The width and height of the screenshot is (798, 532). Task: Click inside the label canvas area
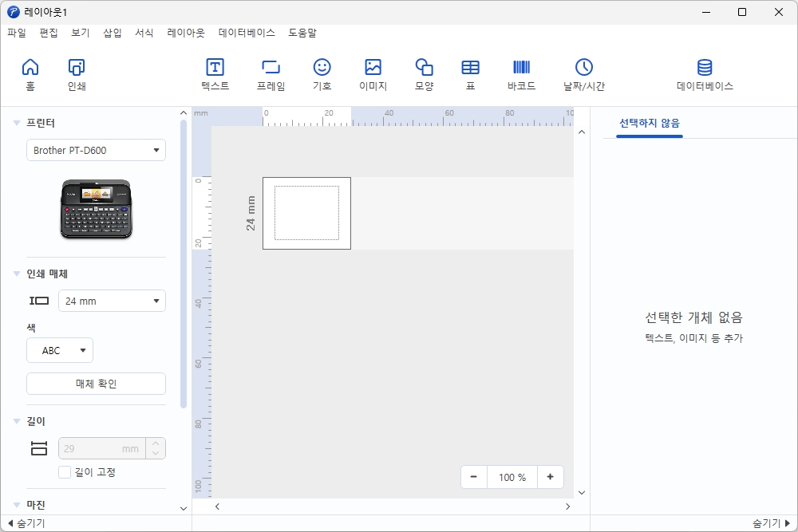tap(307, 213)
